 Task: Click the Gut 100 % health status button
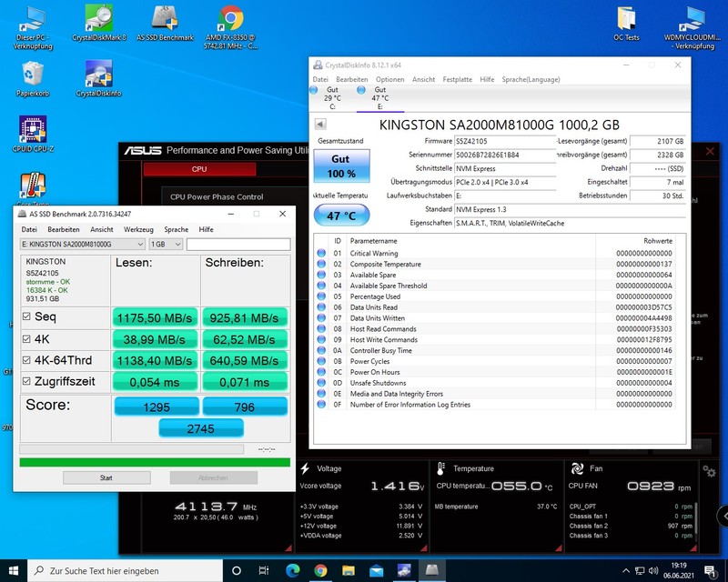[x=340, y=166]
